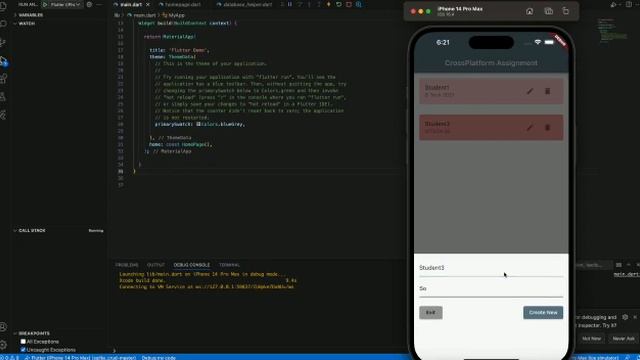Click Debug my code status bar item
Viewport: 640px width, 360px height.
pos(159,358)
